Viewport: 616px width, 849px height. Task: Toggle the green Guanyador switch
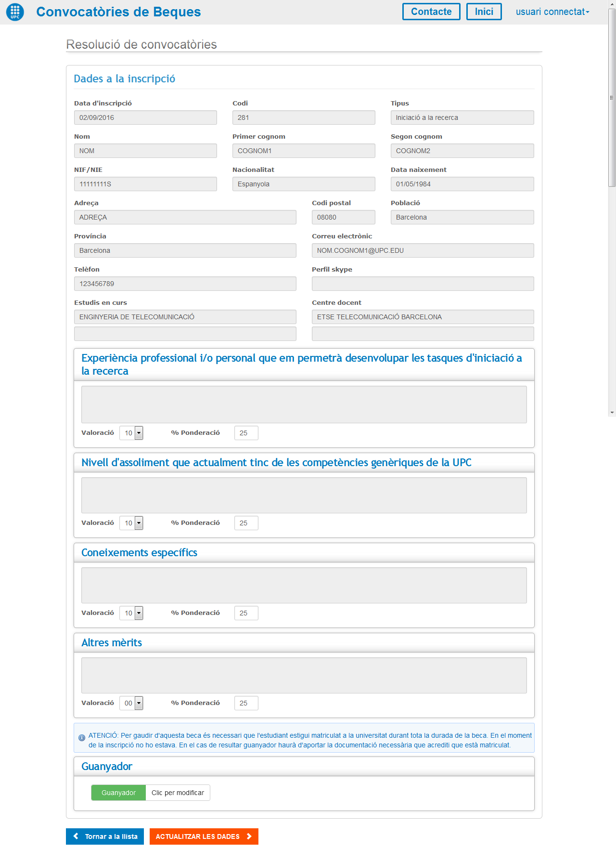(118, 793)
